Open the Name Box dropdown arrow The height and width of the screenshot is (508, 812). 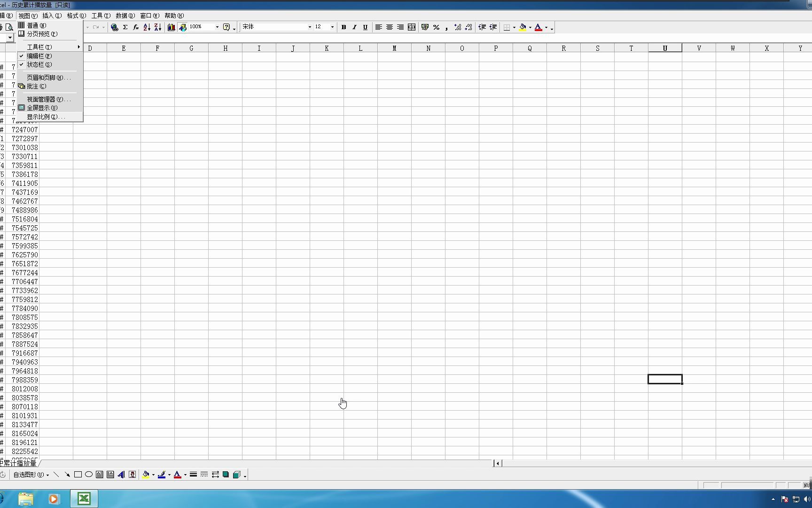[x=10, y=38]
